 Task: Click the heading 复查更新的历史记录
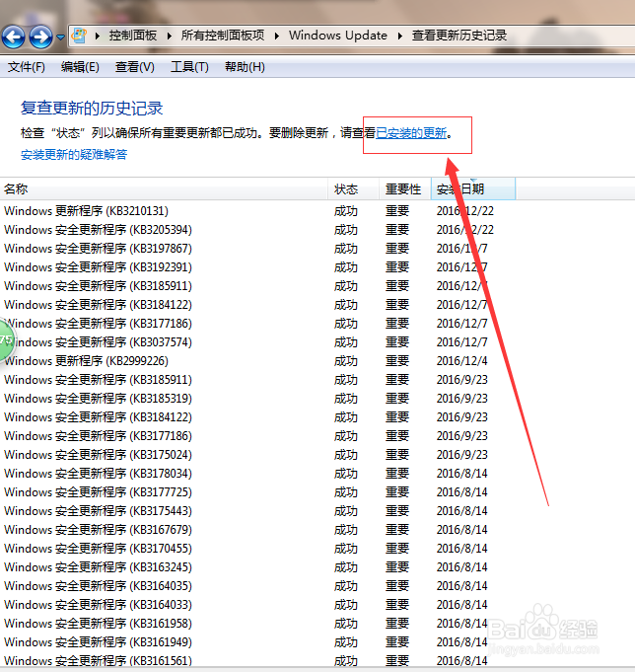(92, 108)
